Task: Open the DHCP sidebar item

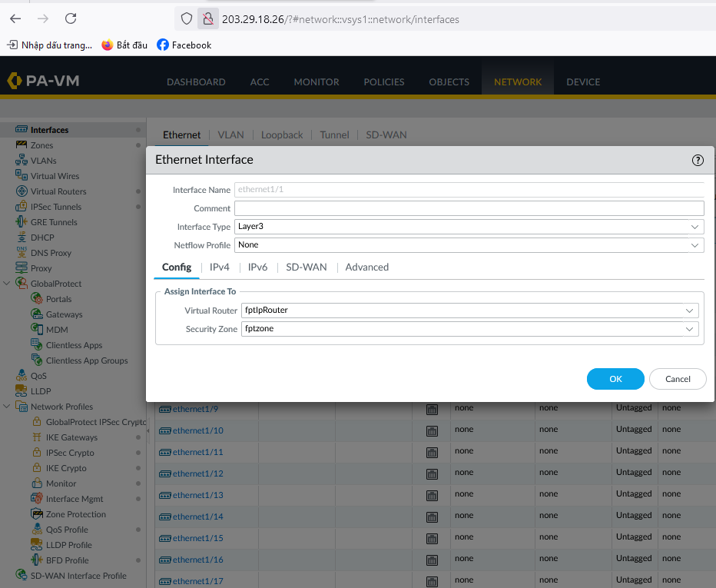Action: (x=41, y=238)
